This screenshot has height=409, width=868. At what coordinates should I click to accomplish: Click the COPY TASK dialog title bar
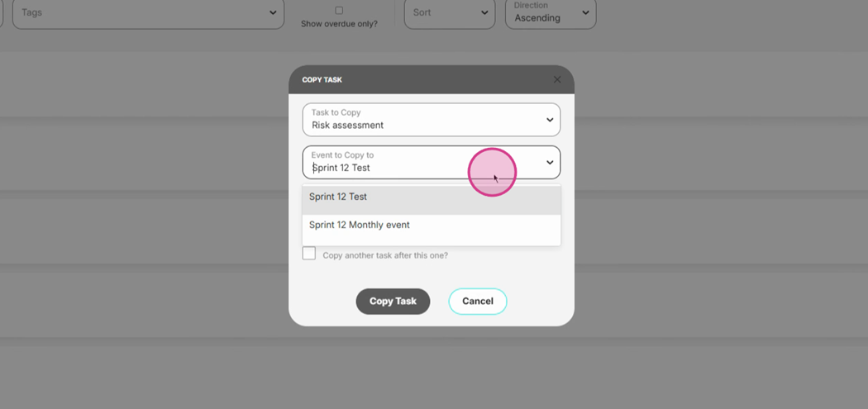point(413,80)
